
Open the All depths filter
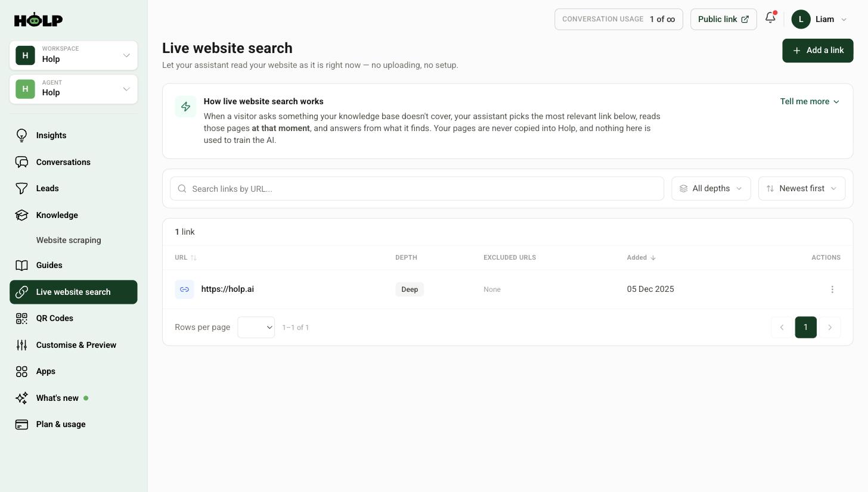click(x=711, y=189)
